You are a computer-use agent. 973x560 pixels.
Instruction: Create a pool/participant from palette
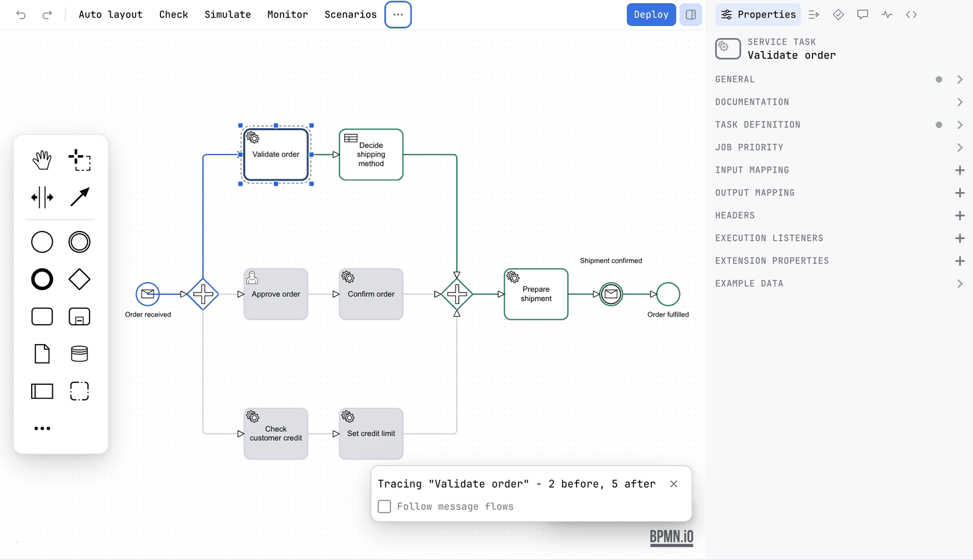[42, 391]
